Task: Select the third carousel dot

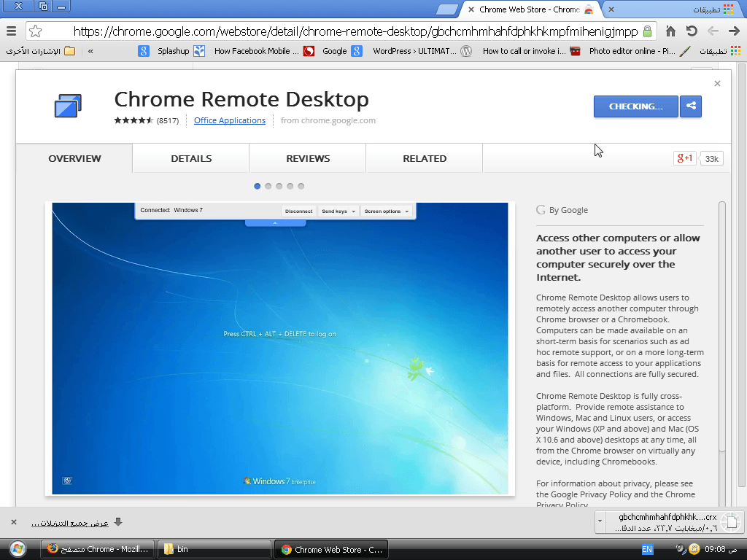Action: 279,186
